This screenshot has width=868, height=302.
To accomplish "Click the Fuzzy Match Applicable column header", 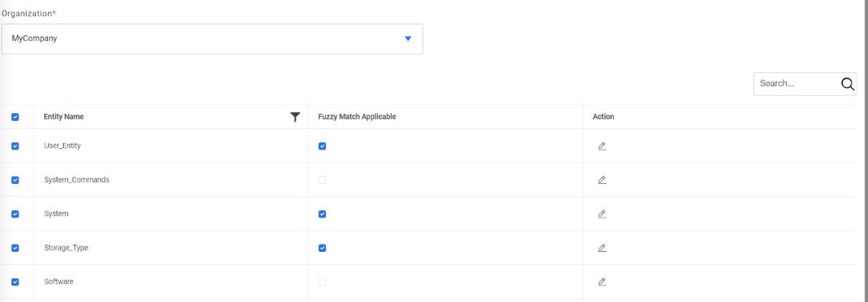I will tap(357, 117).
